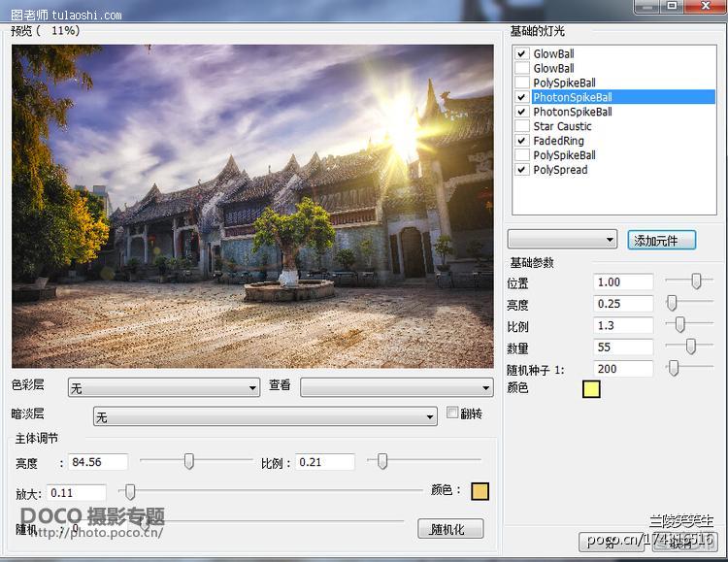Open yellow 颜色 swatch in 基础参数
This screenshot has width=728, height=562.
tap(591, 389)
